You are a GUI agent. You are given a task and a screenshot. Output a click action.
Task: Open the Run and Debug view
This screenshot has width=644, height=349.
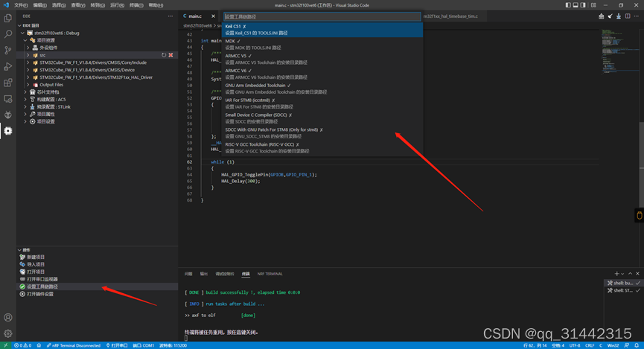click(x=7, y=66)
